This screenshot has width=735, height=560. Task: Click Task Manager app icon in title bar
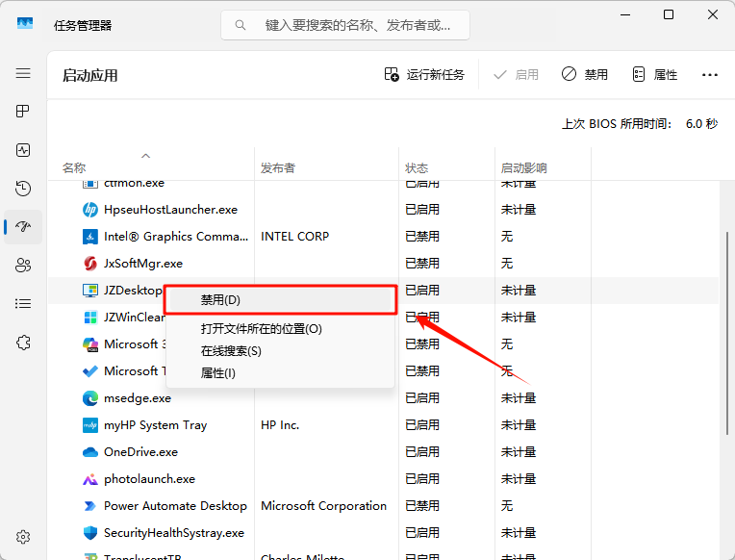click(x=24, y=23)
